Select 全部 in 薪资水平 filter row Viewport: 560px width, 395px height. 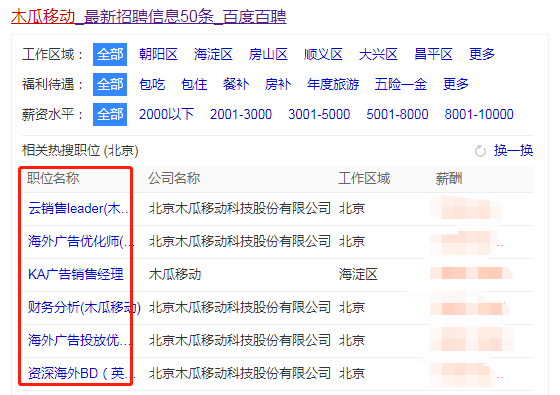click(x=110, y=114)
